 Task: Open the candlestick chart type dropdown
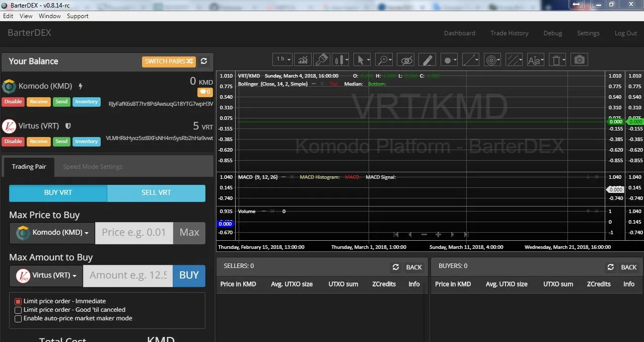pos(340,60)
